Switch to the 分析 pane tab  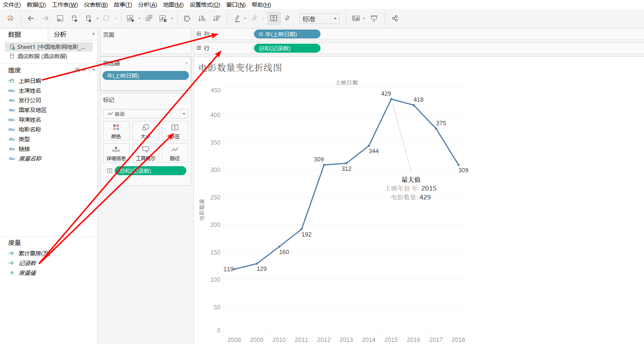[x=60, y=34]
